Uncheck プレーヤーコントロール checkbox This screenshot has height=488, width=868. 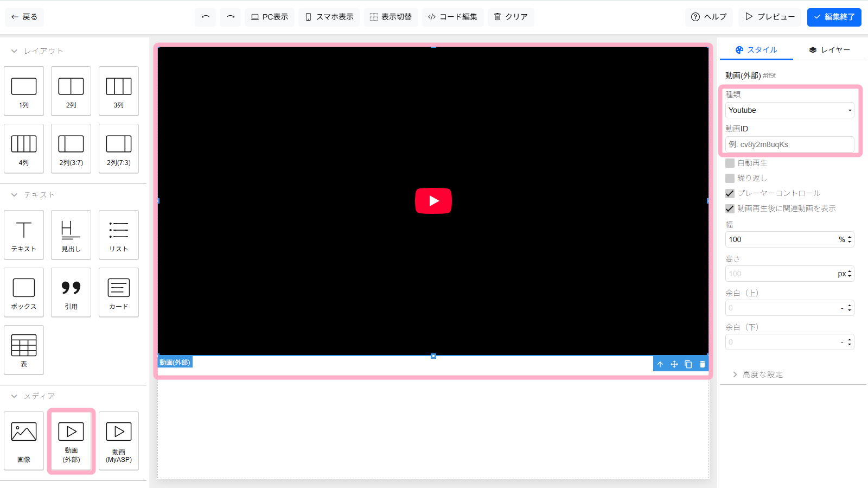click(730, 193)
